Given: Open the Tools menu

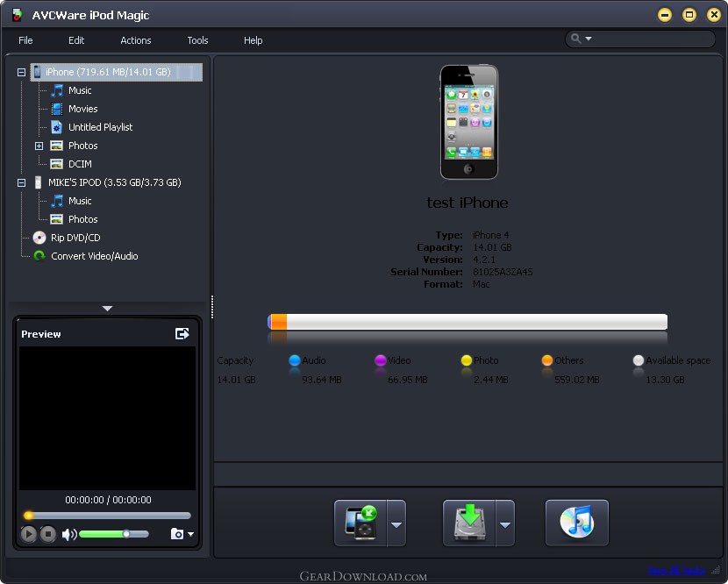Looking at the screenshot, I should click(197, 40).
